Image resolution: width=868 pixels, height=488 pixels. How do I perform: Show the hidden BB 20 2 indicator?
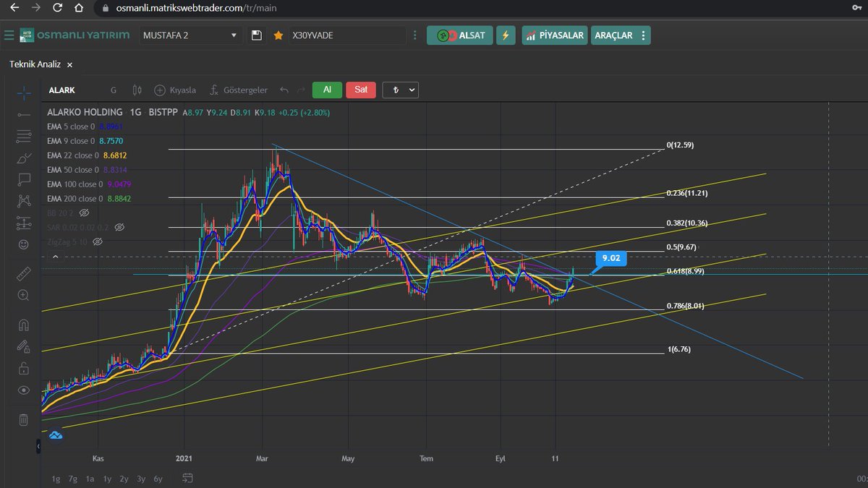point(83,213)
